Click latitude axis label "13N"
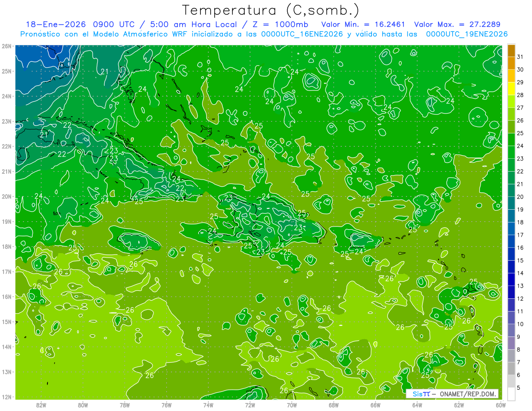The width and height of the screenshot is (532, 411). (7, 372)
